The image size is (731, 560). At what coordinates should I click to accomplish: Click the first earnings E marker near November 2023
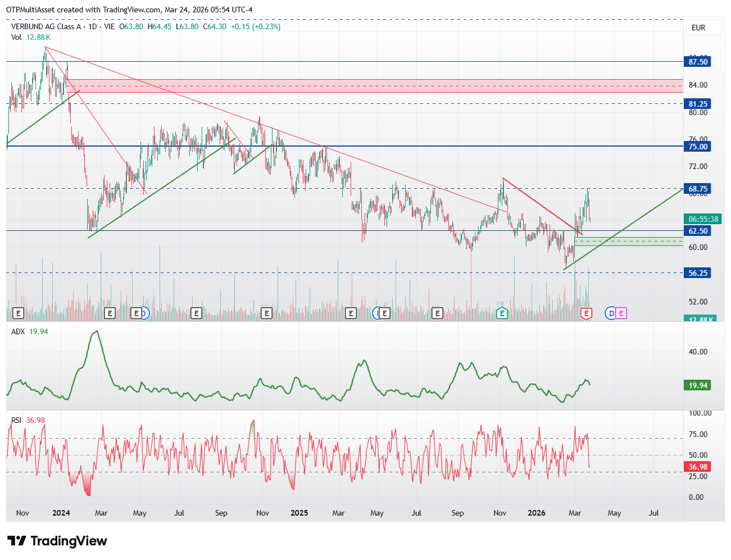[18, 313]
